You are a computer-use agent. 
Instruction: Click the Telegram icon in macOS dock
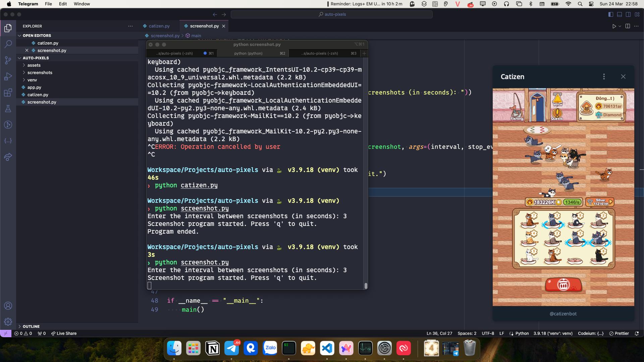[x=232, y=349]
